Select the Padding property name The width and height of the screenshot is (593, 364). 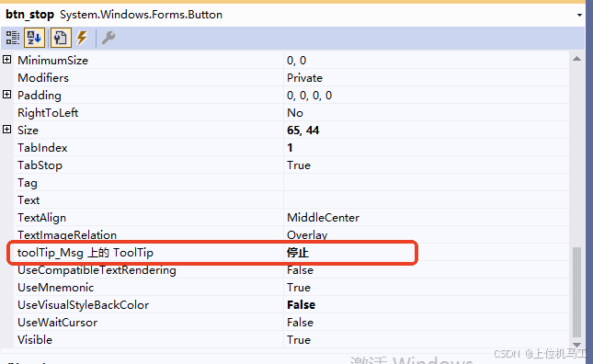(x=40, y=96)
